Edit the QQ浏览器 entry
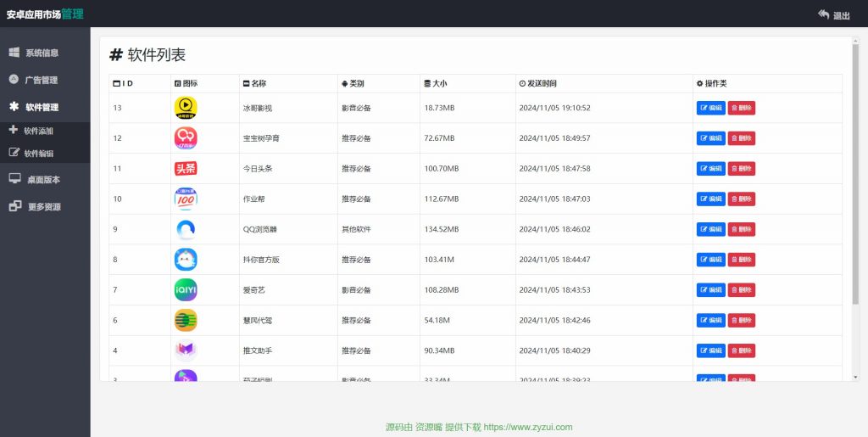 tap(711, 229)
